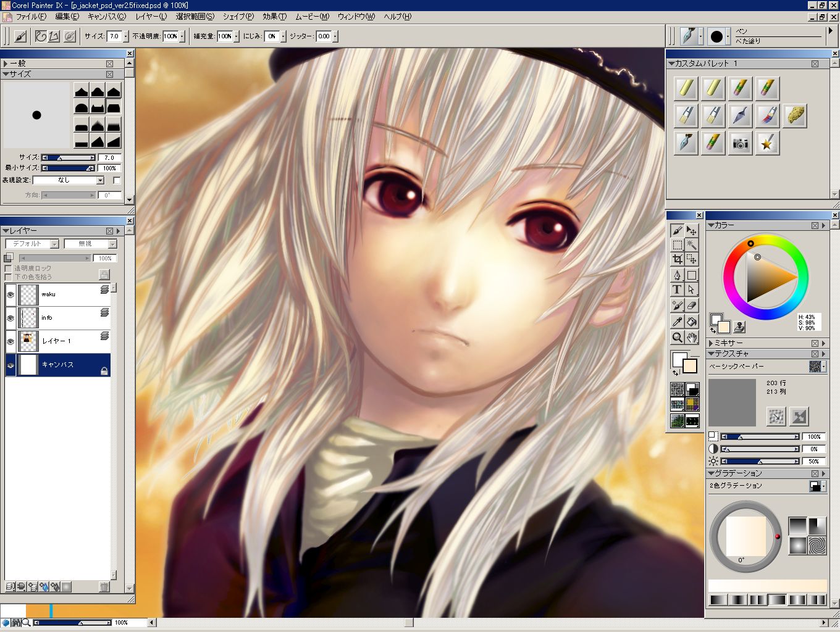This screenshot has height=632, width=840.
Task: Select the Selection Adjuster tool
Action: click(692, 260)
